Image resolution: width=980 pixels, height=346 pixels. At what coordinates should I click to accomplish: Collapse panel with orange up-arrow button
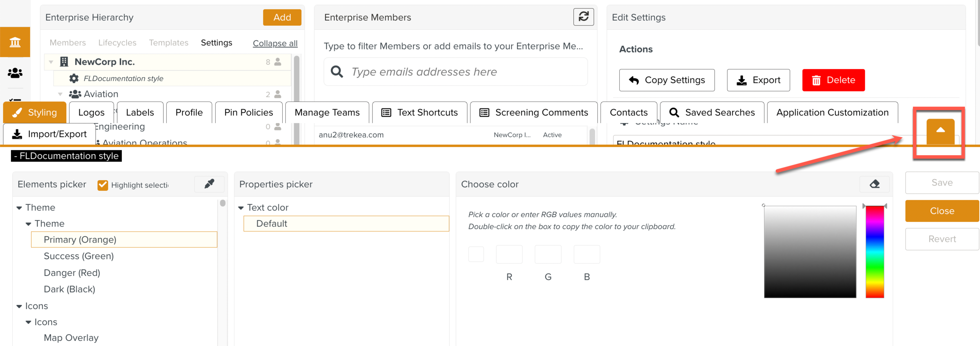coord(940,131)
